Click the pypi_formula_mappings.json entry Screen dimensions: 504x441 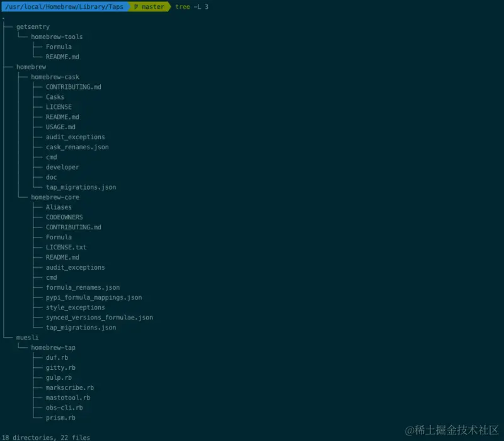94,297
